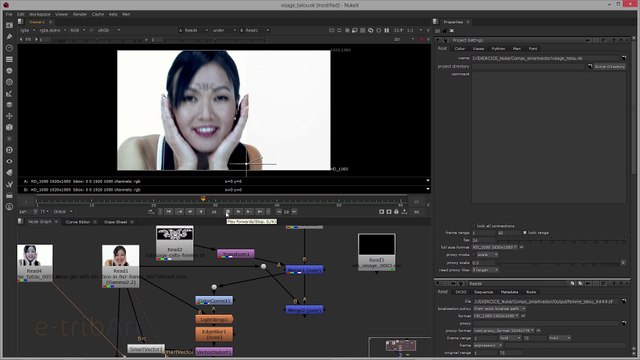The image size is (640, 360).
Task: Open the viewer alpha channel dropdown rgba.alpha
Action: [x=53, y=30]
